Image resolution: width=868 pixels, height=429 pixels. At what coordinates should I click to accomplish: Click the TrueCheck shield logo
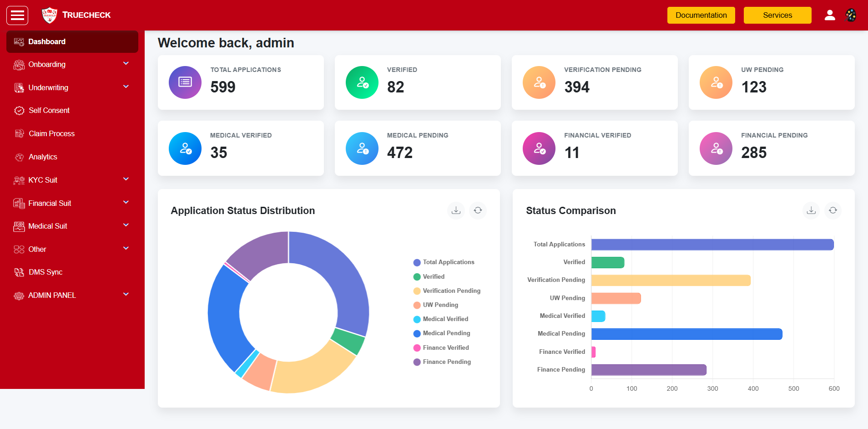point(49,15)
